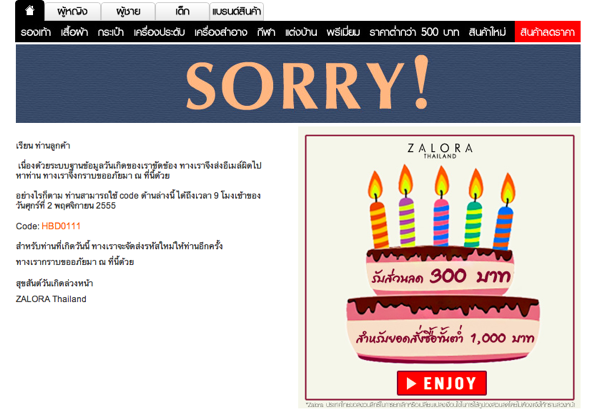This screenshot has width=600, height=410.
Task: Open the กีฬา category
Action: click(x=266, y=32)
